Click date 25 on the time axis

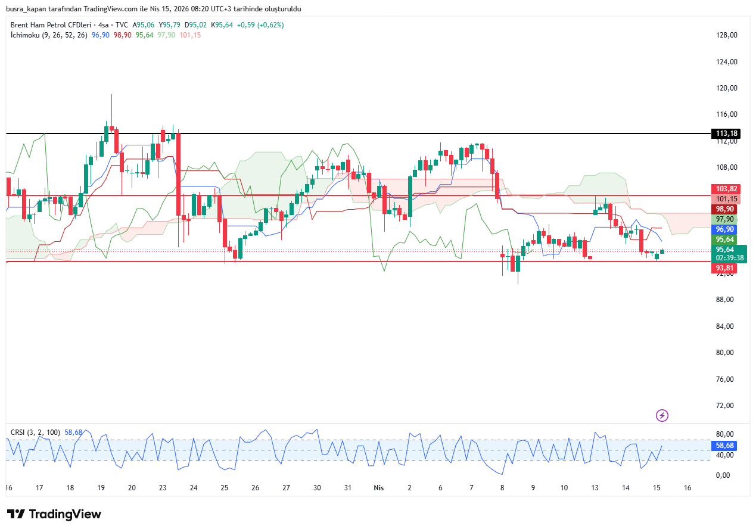[224, 487]
